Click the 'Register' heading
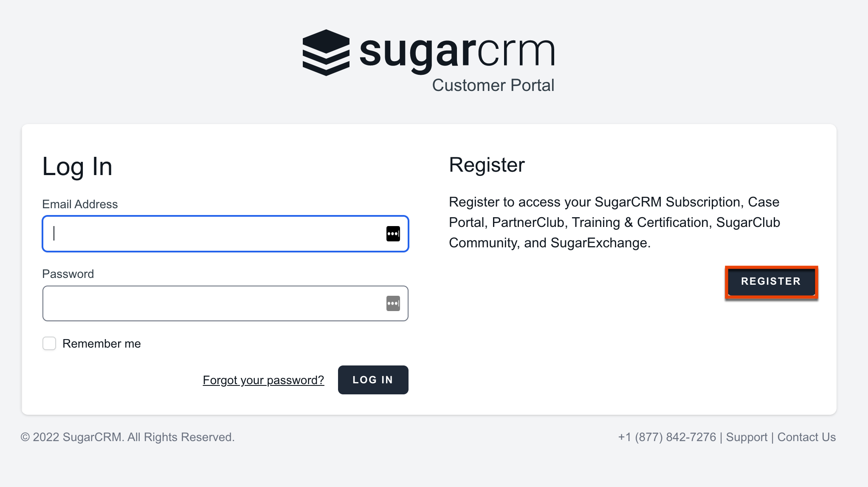Image resolution: width=868 pixels, height=487 pixels. coord(487,165)
